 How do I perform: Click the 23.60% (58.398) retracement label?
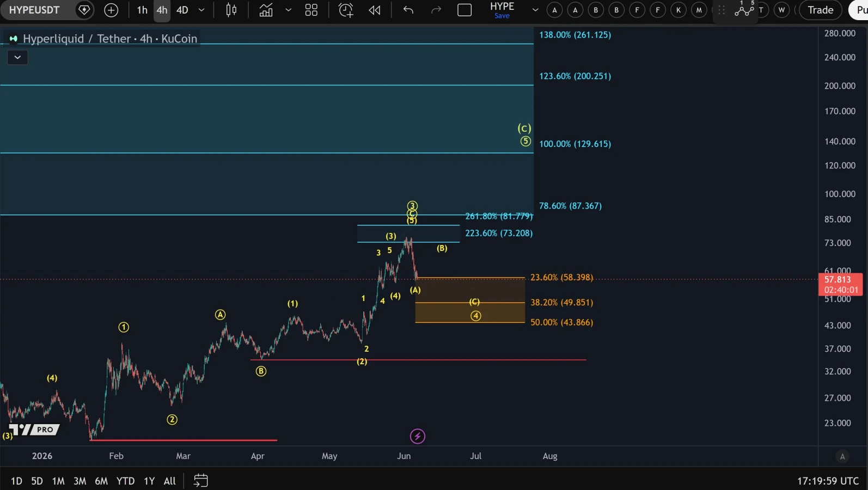561,278
